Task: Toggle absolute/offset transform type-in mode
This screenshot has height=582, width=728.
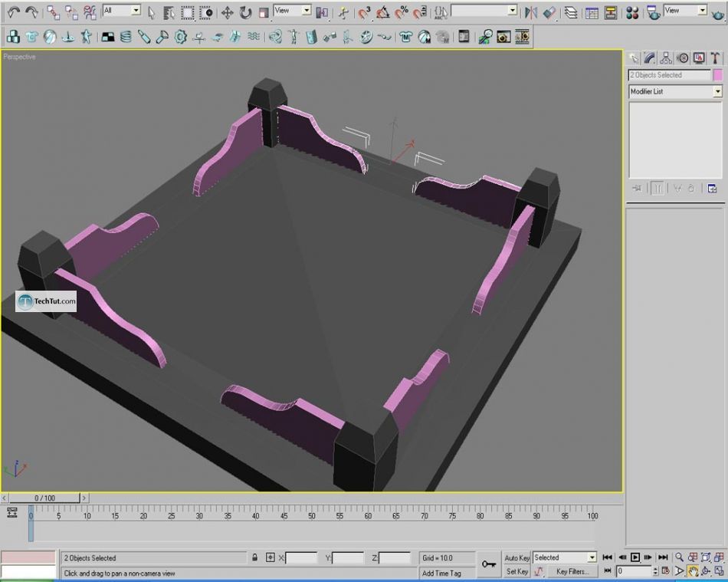Action: click(x=270, y=558)
